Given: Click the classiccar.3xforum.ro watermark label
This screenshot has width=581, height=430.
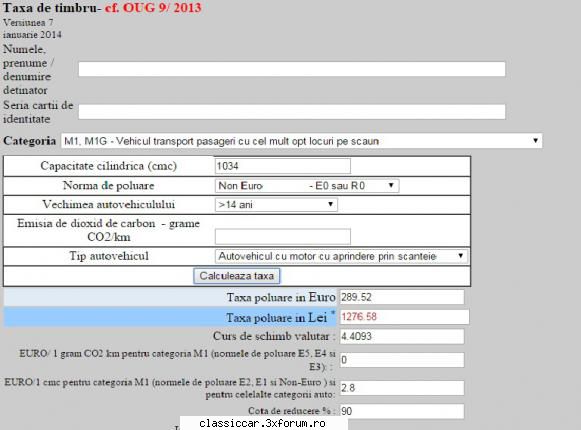Looking at the screenshot, I should point(262,423).
